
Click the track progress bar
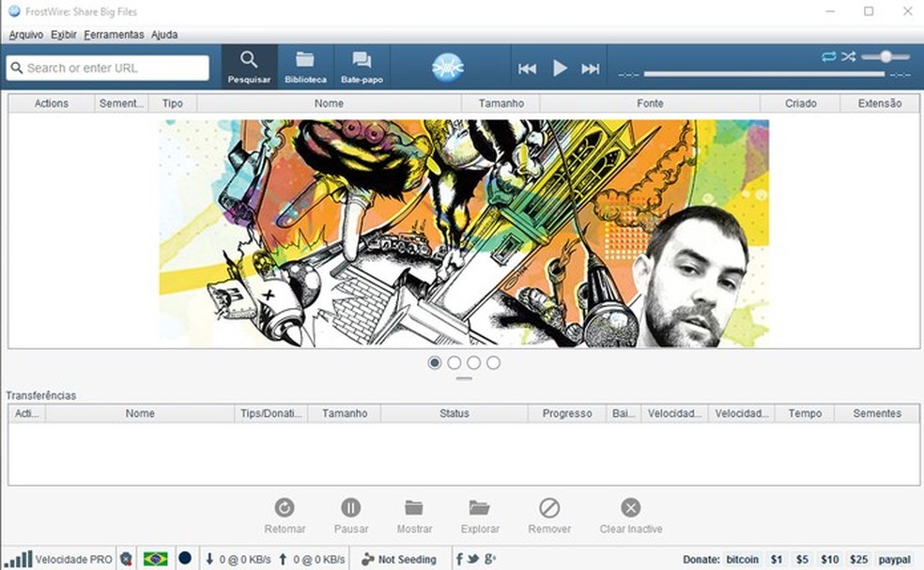tap(764, 74)
